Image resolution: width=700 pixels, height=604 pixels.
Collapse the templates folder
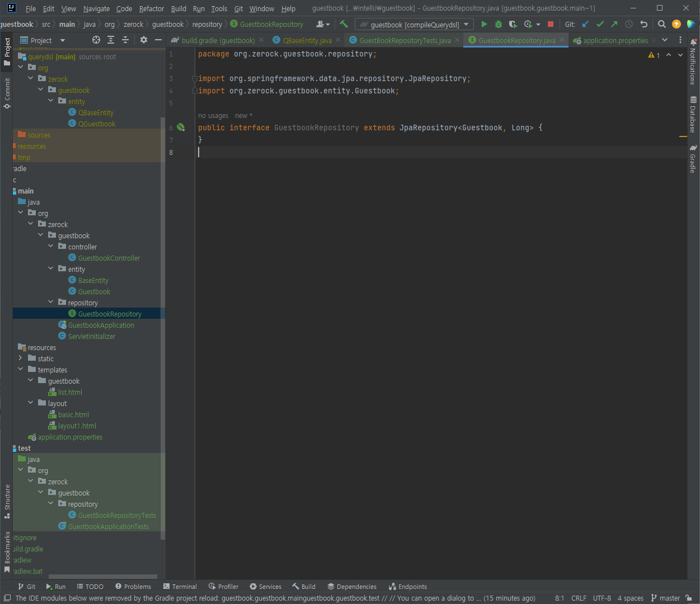(x=21, y=370)
